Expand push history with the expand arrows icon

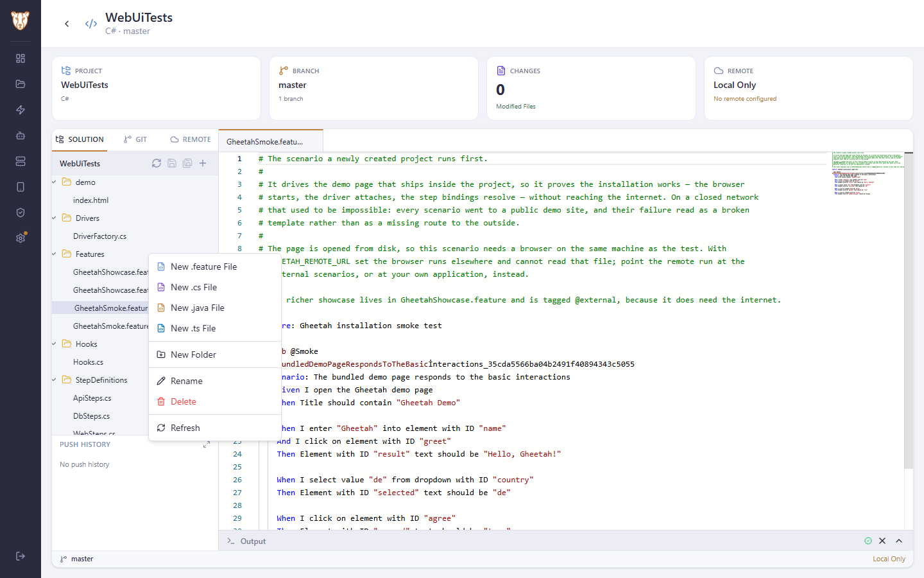207,444
